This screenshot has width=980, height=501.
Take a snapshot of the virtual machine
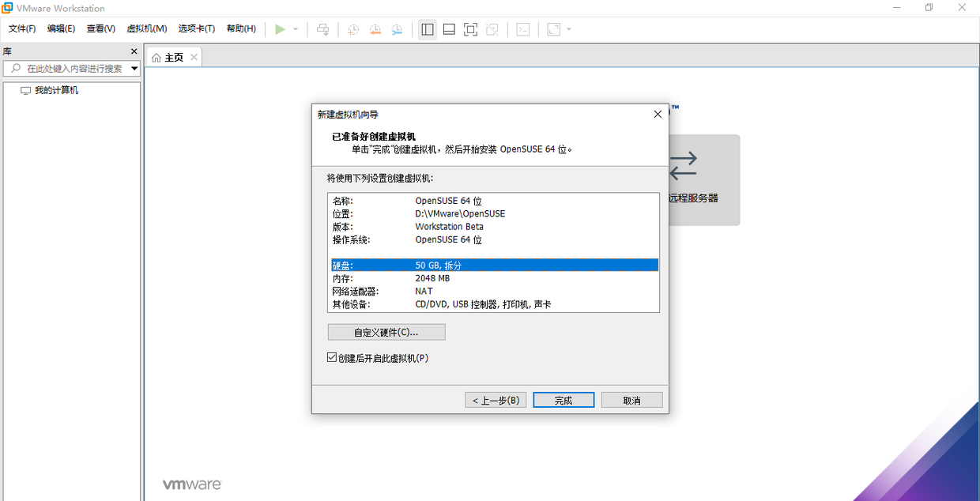click(x=352, y=29)
